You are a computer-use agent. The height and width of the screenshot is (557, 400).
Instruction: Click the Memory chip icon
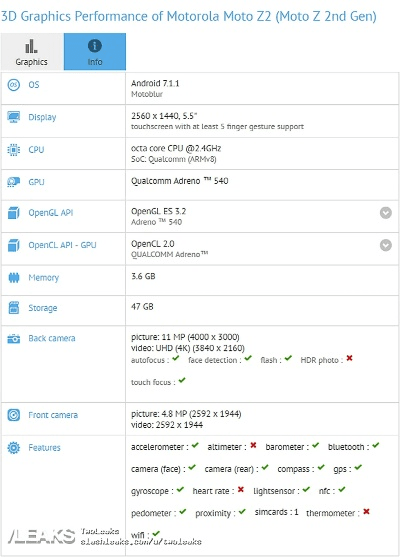(13, 277)
